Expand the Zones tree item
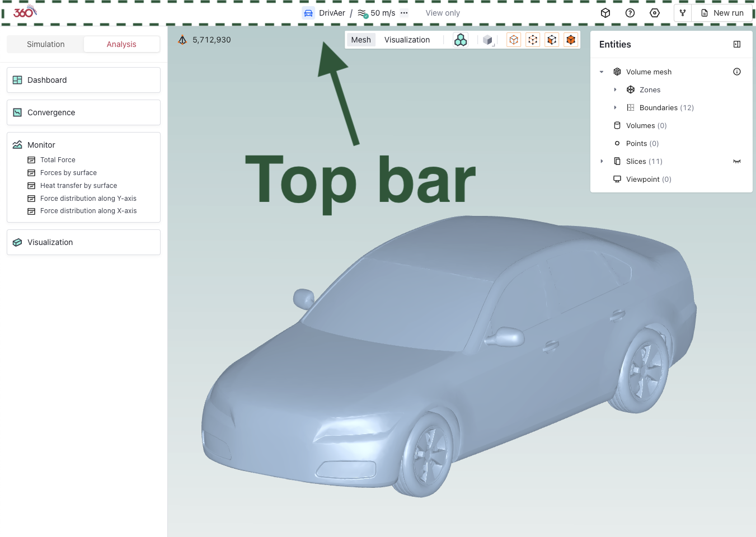 tap(616, 89)
